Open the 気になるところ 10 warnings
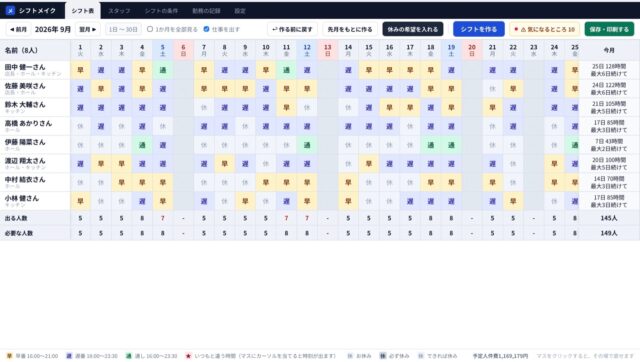This screenshot has height=362, width=640. [544, 29]
